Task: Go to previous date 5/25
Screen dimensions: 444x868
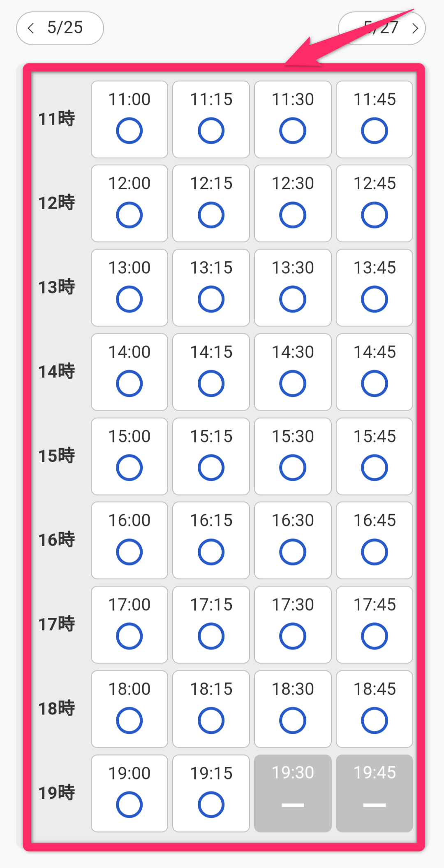Action: (x=60, y=28)
